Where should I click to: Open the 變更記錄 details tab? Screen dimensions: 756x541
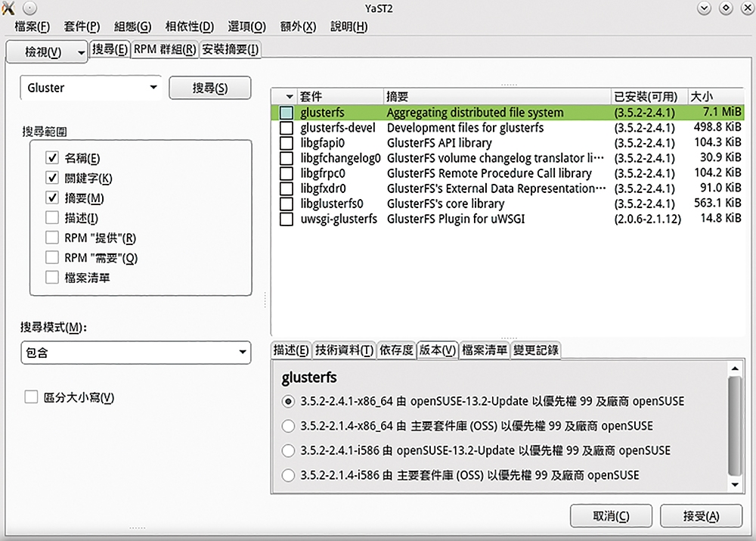click(x=535, y=350)
